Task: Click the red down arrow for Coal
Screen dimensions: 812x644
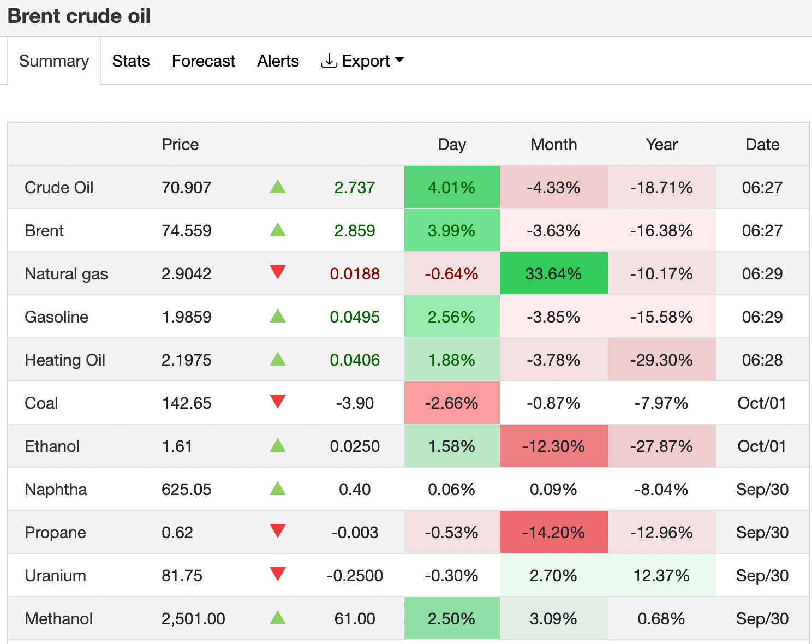Action: click(x=278, y=402)
